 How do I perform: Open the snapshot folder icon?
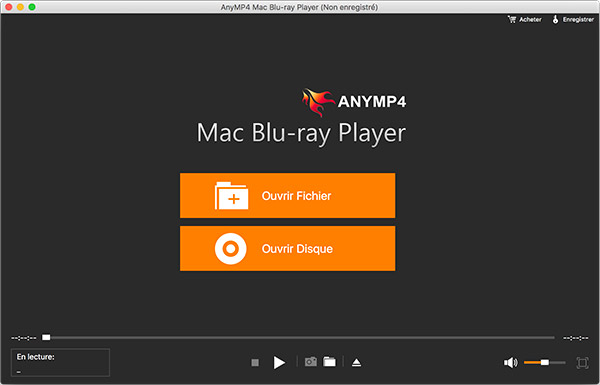tap(329, 362)
